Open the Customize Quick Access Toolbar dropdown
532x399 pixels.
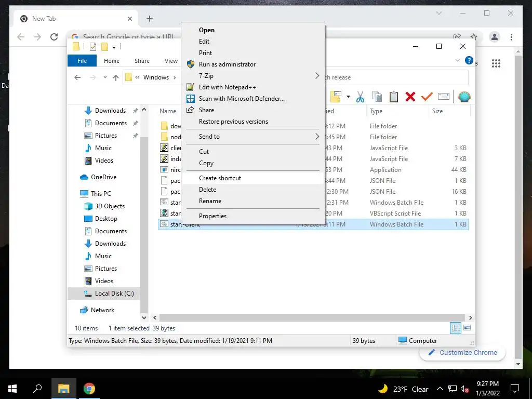pyautogui.click(x=114, y=47)
